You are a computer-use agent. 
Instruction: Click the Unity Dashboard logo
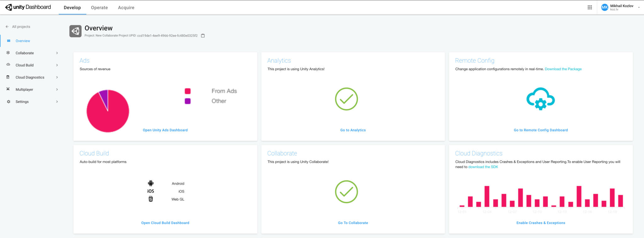tap(28, 7)
